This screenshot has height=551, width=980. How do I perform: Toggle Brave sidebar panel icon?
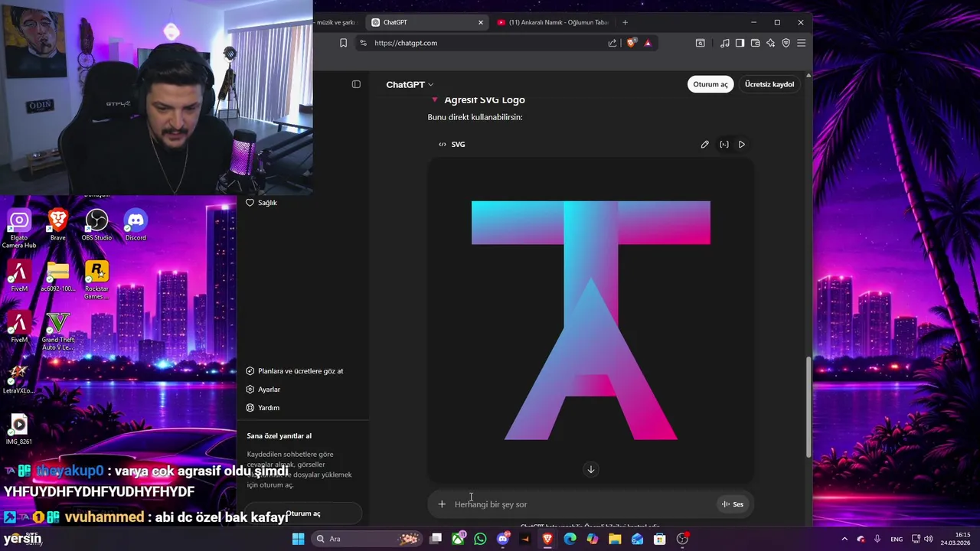(740, 43)
